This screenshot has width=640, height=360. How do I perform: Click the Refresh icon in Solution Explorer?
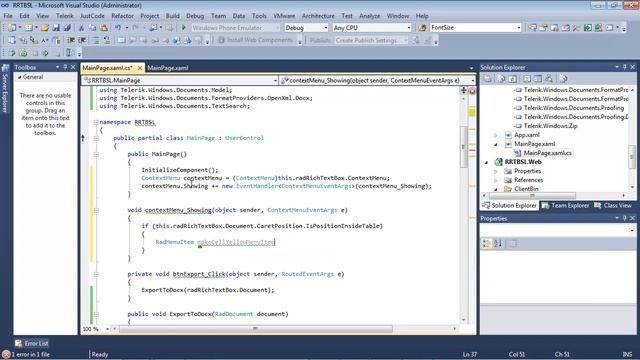point(513,79)
